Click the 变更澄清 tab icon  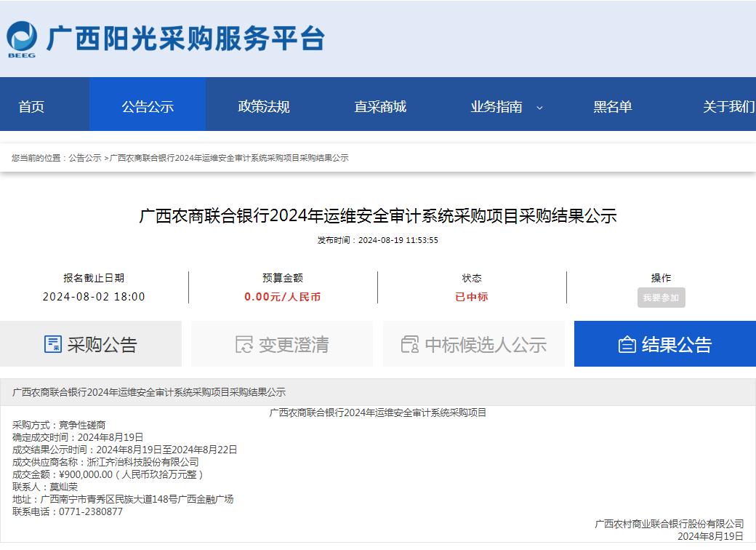tap(244, 344)
